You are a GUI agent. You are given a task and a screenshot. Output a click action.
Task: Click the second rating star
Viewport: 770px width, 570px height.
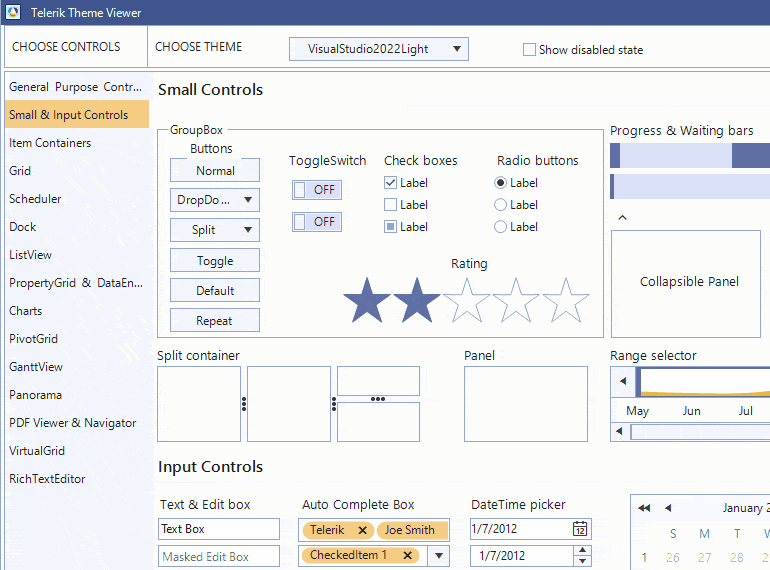click(417, 300)
